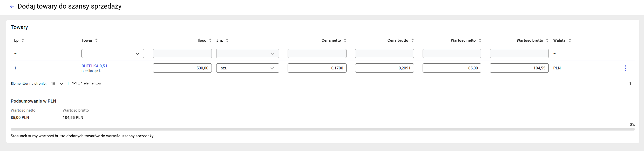644x151 pixels.
Task: Click the gross value ratio progress bar
Action: click(322, 129)
